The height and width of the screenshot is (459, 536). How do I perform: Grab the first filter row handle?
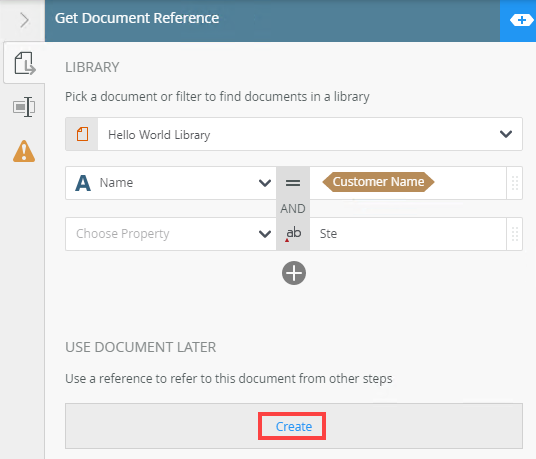tap(514, 183)
